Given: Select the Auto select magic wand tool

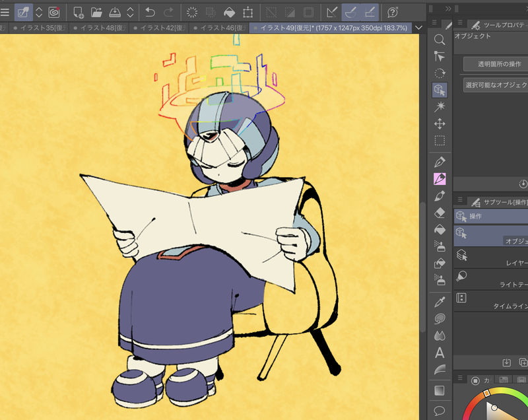Looking at the screenshot, I should coord(440,107).
